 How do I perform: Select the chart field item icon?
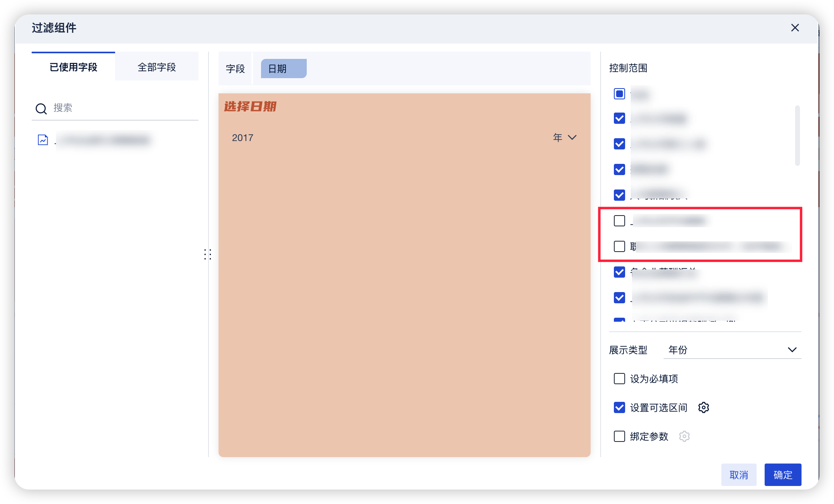pyautogui.click(x=43, y=140)
